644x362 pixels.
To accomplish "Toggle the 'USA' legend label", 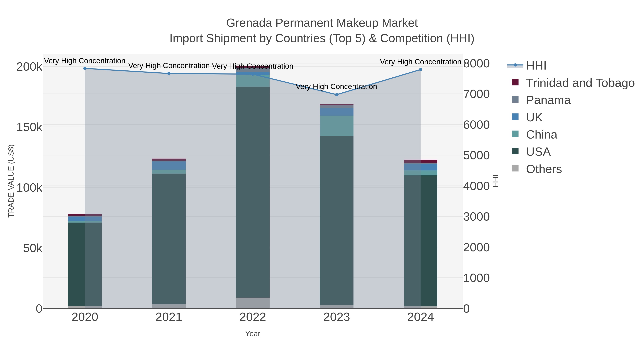I will tap(538, 152).
